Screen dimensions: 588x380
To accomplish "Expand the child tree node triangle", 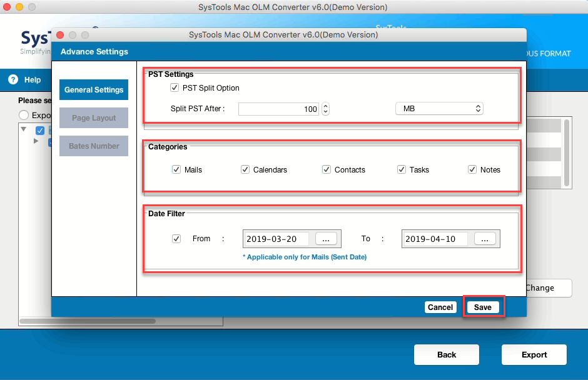I will [36, 141].
